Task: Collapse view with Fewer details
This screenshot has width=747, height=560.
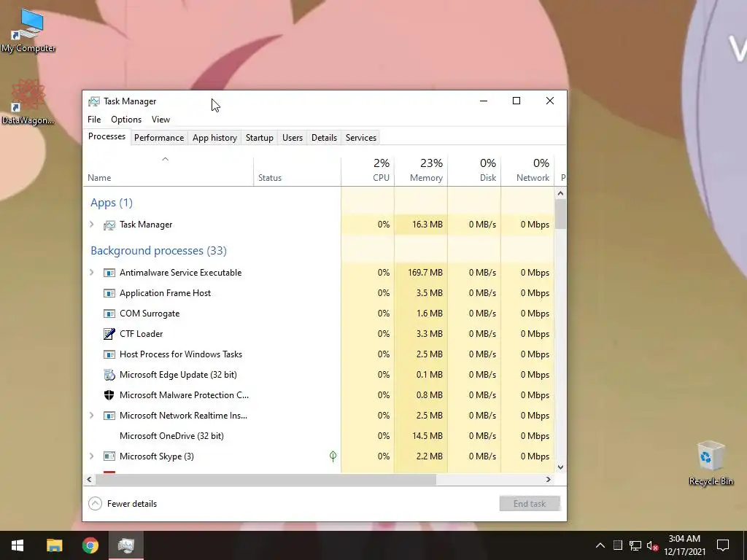Action: coord(123,503)
